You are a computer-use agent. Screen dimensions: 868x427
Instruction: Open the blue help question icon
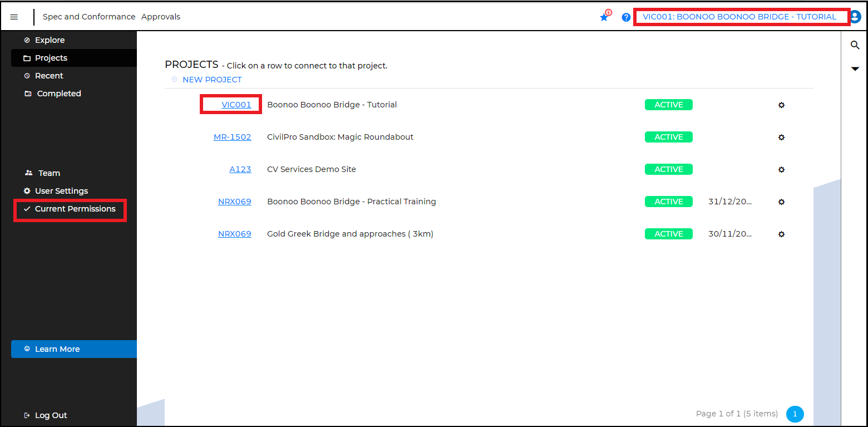626,17
